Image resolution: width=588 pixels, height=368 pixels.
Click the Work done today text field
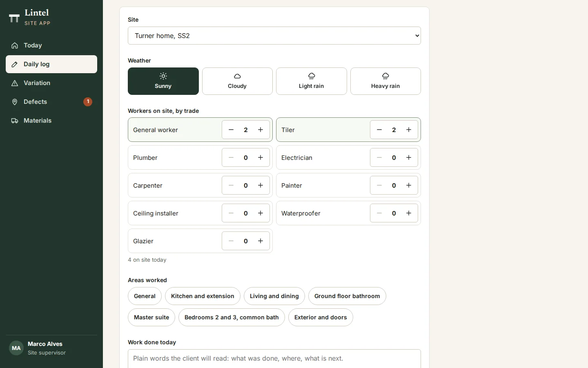point(274,359)
